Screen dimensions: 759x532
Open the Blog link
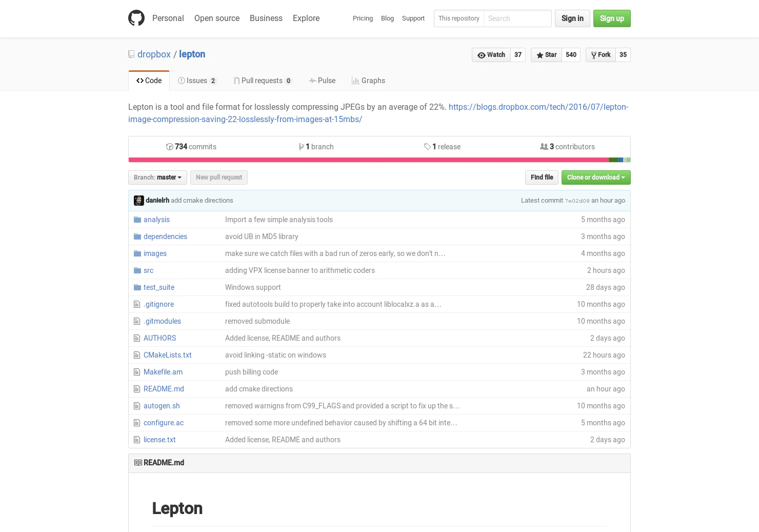click(387, 18)
